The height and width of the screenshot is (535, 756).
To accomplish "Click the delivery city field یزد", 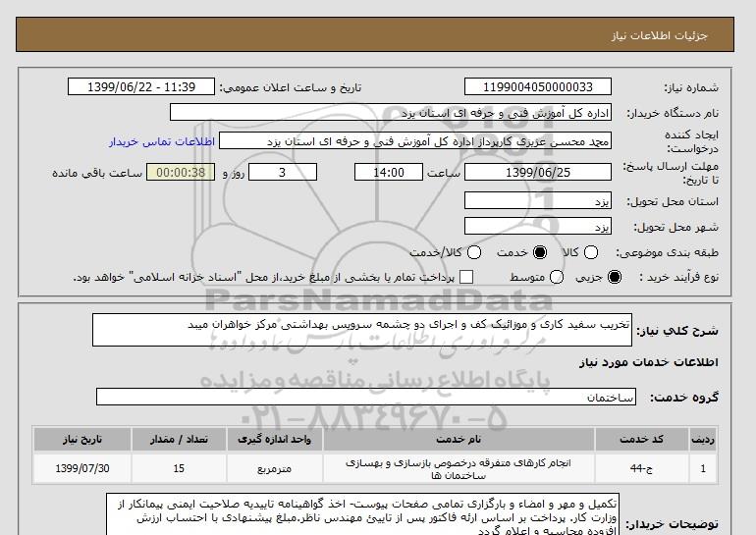I will pyautogui.click(x=538, y=227).
